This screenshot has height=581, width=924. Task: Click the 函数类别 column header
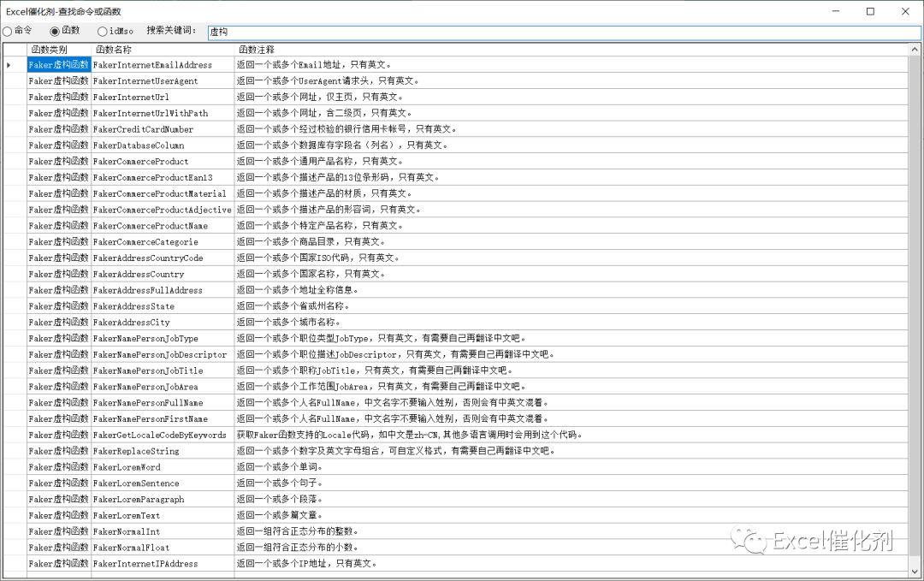point(59,50)
